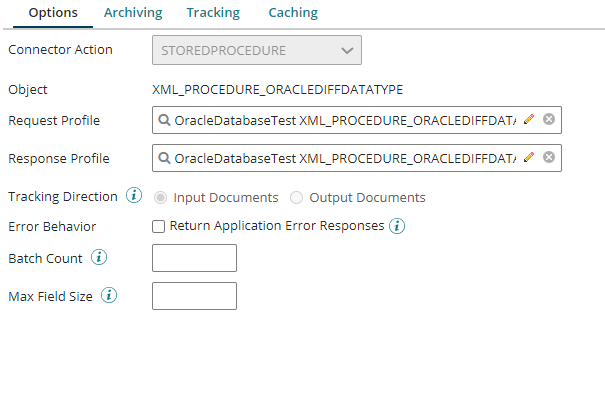Viewport: 605px width, 403px height.
Task: Show info for Batch Count
Action: click(x=99, y=258)
